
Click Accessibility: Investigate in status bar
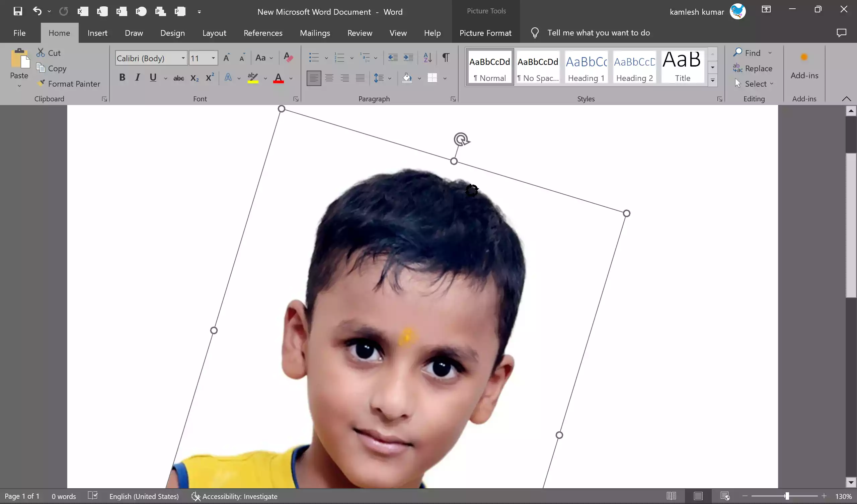pos(234,496)
